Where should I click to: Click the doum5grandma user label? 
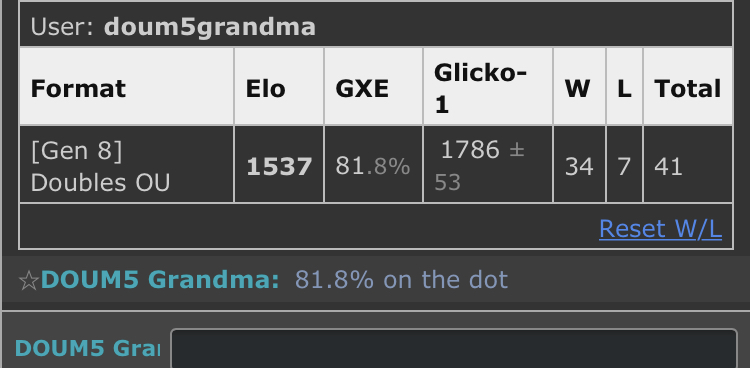tap(173, 27)
